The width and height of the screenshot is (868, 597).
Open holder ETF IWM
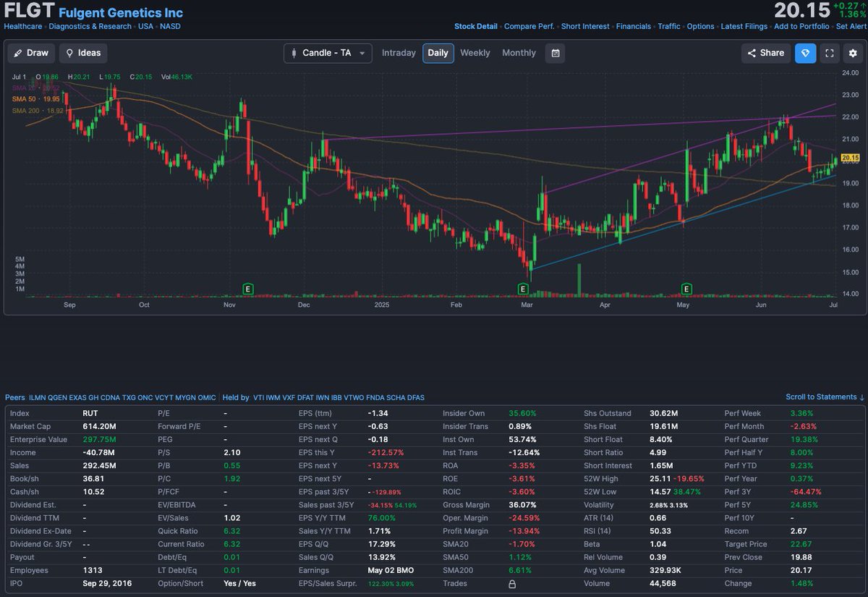click(274, 398)
